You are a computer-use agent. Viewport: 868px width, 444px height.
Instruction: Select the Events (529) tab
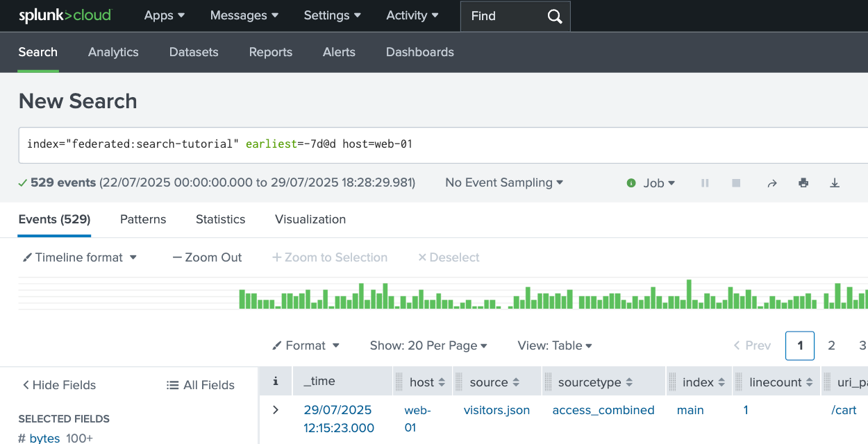click(x=54, y=219)
